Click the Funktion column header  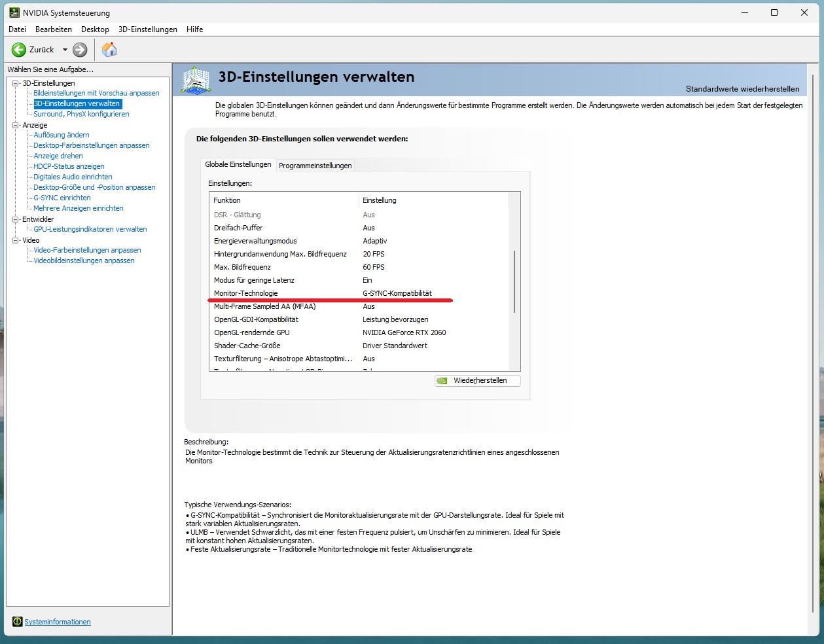point(284,200)
